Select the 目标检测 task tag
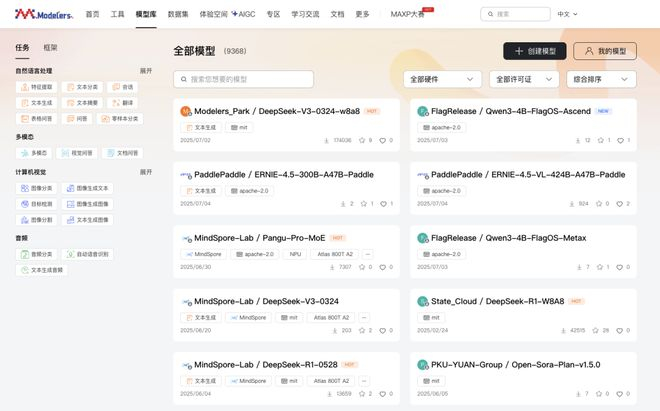The image size is (660, 411). point(37,204)
